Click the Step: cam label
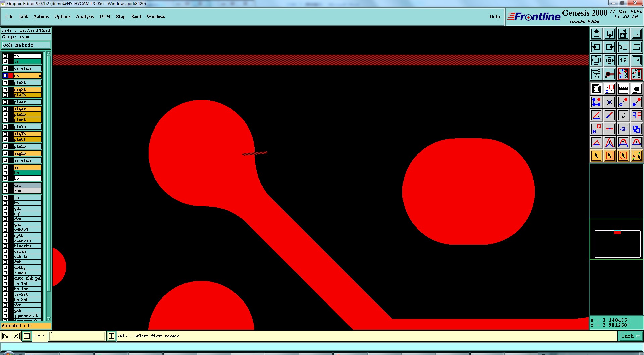Screen dimensions: 644x355 tap(26, 37)
